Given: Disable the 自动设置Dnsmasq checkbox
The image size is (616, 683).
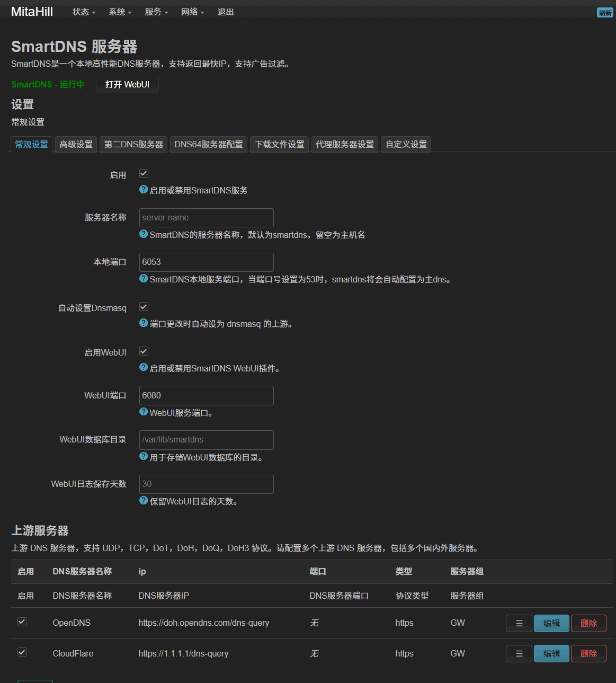Looking at the screenshot, I should 144,307.
